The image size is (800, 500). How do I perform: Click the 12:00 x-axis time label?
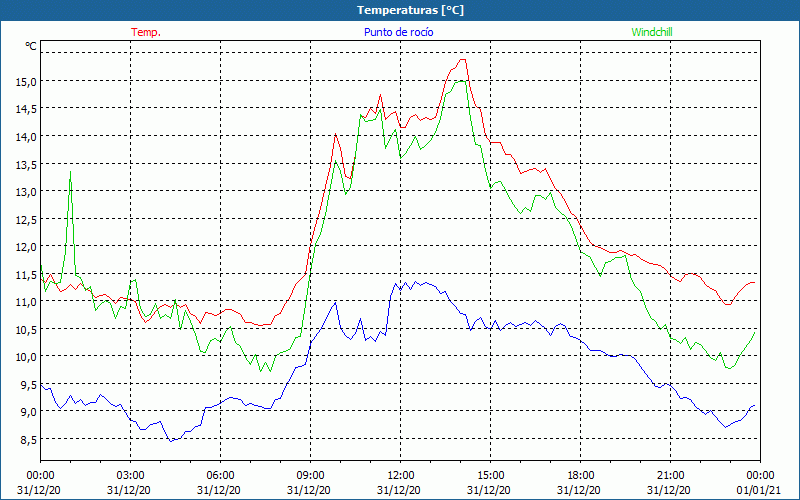tap(400, 476)
